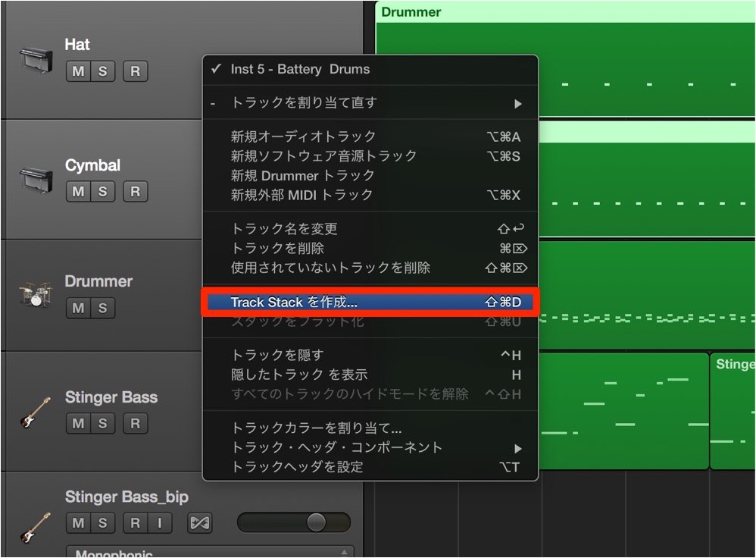Solo the Cymbal track

(103, 192)
